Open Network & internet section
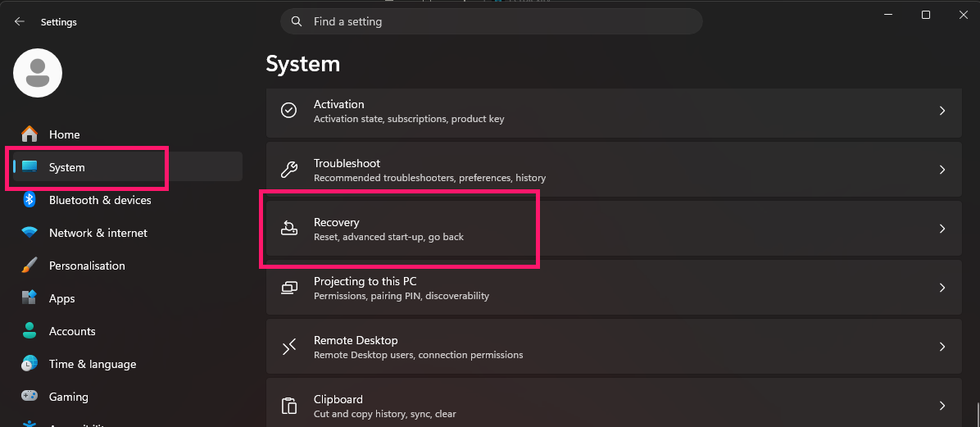This screenshot has width=980, height=427. pyautogui.click(x=128, y=233)
